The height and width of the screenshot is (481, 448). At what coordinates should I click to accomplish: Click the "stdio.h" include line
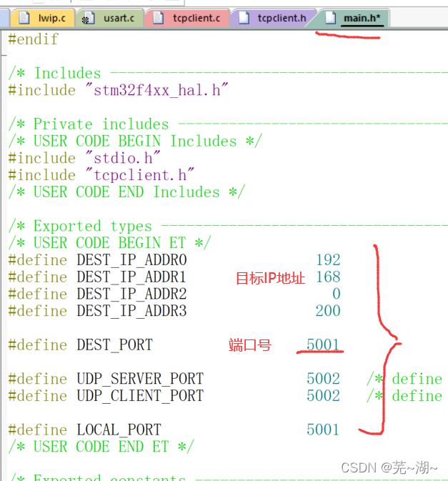tap(84, 158)
